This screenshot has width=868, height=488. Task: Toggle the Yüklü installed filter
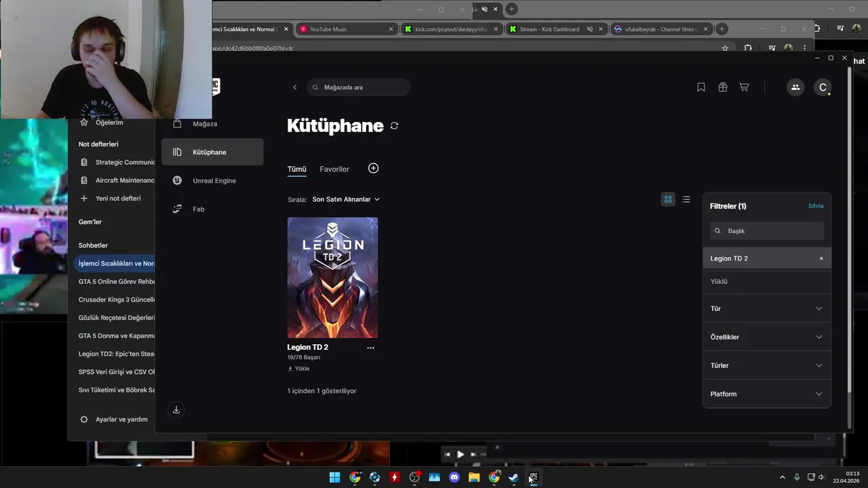[x=767, y=281]
